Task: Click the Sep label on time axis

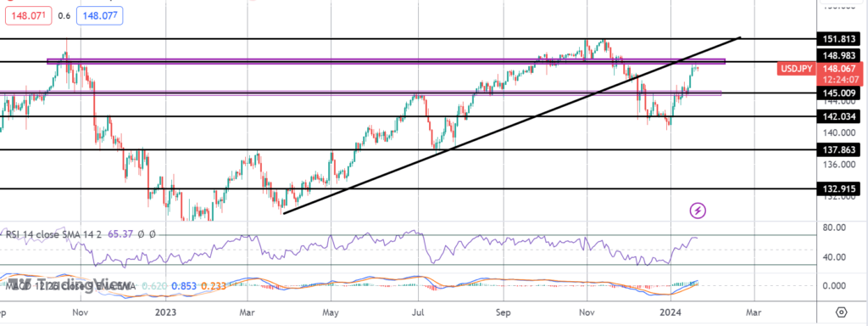Action: pyautogui.click(x=503, y=312)
